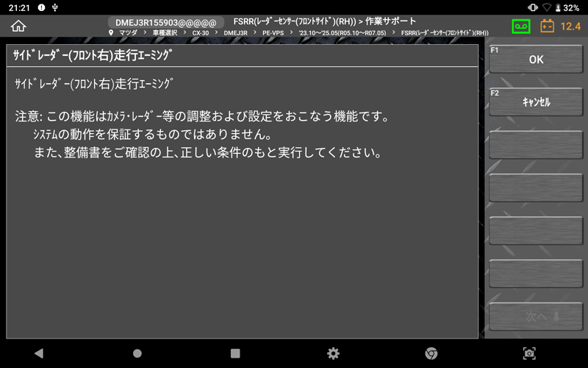The image size is (588, 368).
Task: Select the CX-30 breadcrumb item
Action: 201,33
